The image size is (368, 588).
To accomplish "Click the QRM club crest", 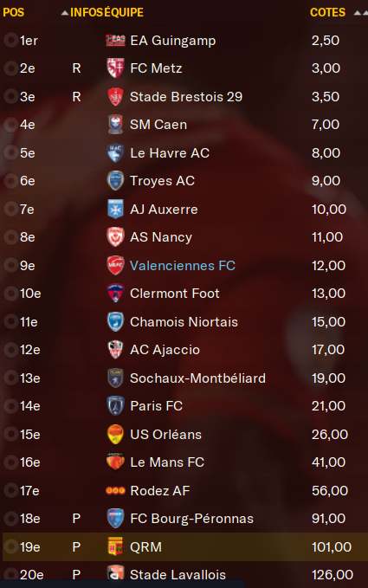I will pos(115,546).
